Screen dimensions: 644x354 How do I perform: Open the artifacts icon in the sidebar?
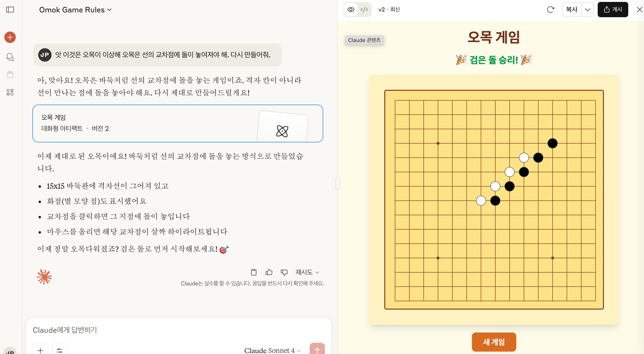10,92
